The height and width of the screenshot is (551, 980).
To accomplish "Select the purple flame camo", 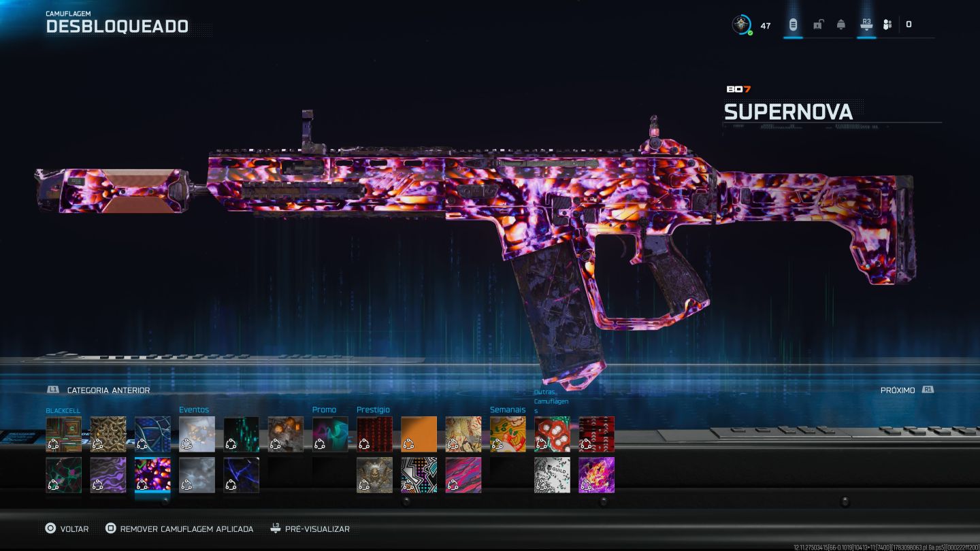I will 596,475.
